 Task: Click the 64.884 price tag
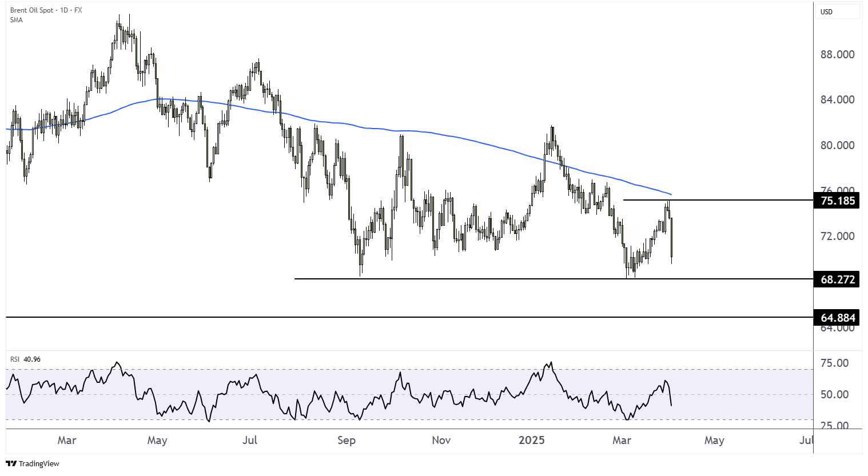coord(837,318)
